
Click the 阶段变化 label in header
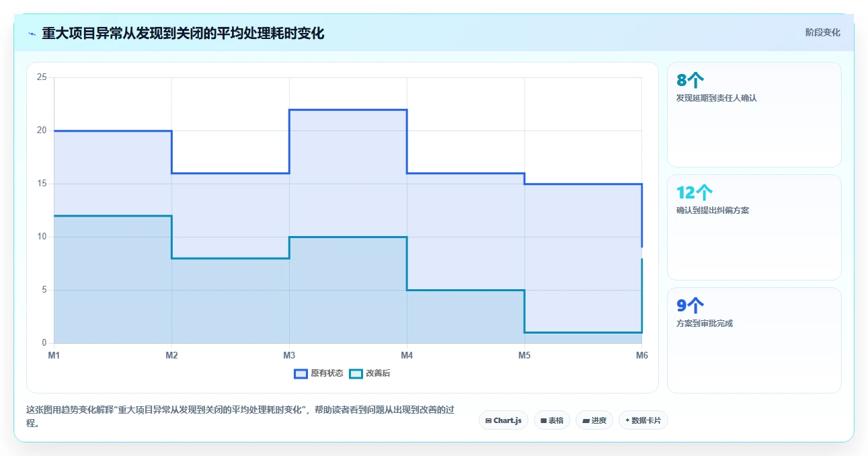(823, 32)
